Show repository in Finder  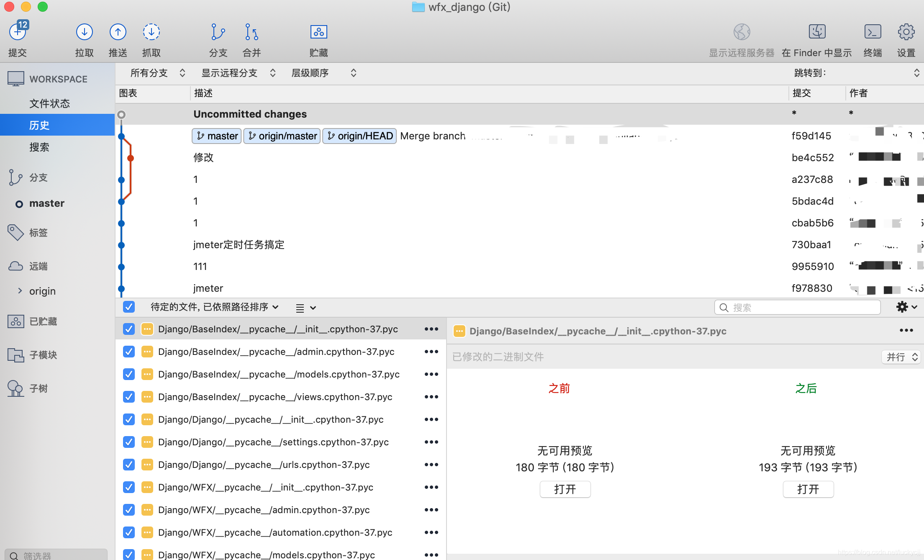816,32
